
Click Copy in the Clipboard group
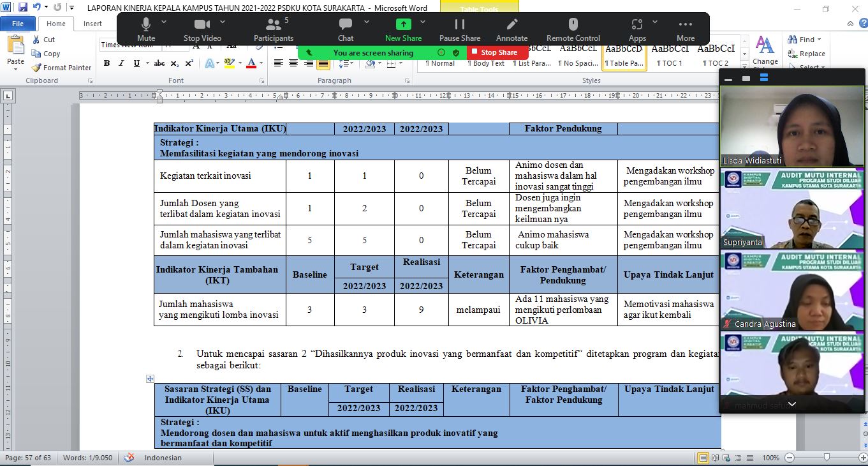click(46, 54)
